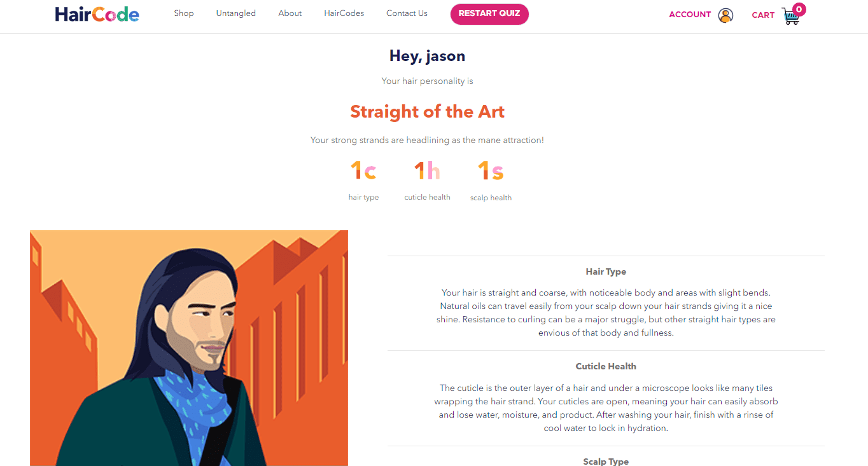Viewport: 868px width, 466px height.
Task: Open the Contact Us page
Action: [407, 13]
